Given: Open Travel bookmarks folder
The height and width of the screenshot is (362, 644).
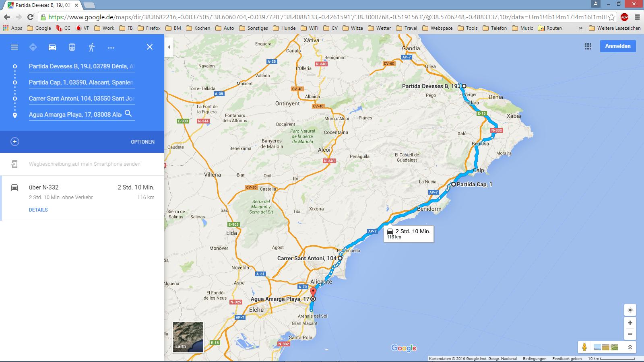Looking at the screenshot, I should pyautogui.click(x=407, y=28).
